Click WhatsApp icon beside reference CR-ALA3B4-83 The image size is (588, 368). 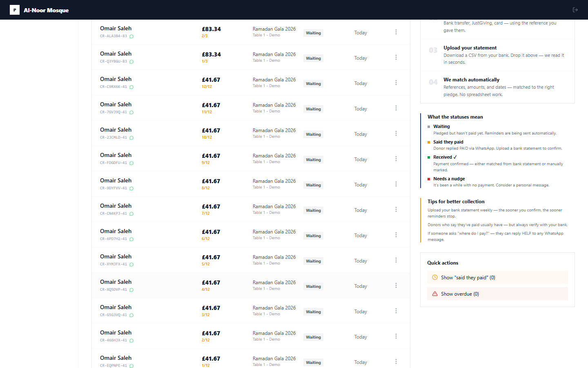[x=131, y=36]
